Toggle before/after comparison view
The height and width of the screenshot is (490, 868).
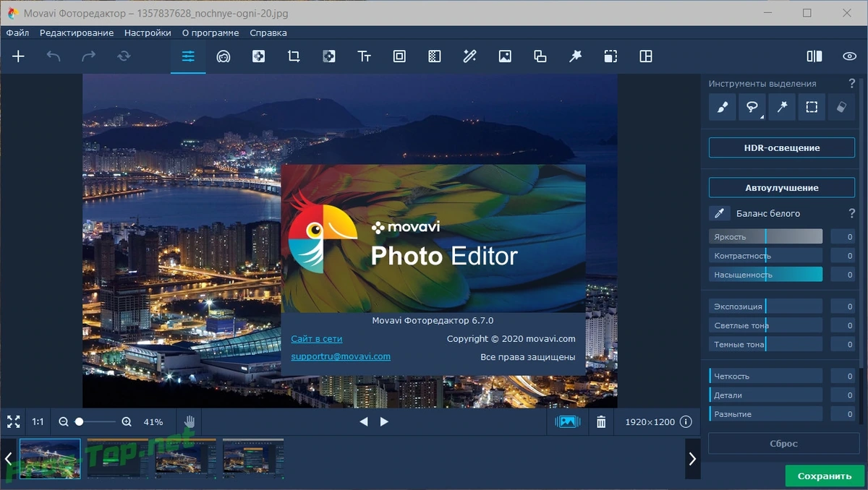[814, 56]
